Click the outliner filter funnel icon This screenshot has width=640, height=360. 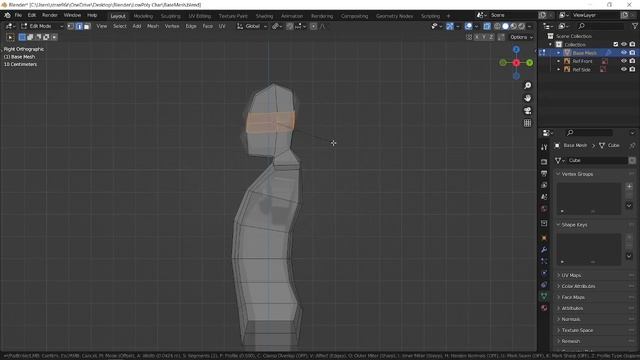coord(635,26)
